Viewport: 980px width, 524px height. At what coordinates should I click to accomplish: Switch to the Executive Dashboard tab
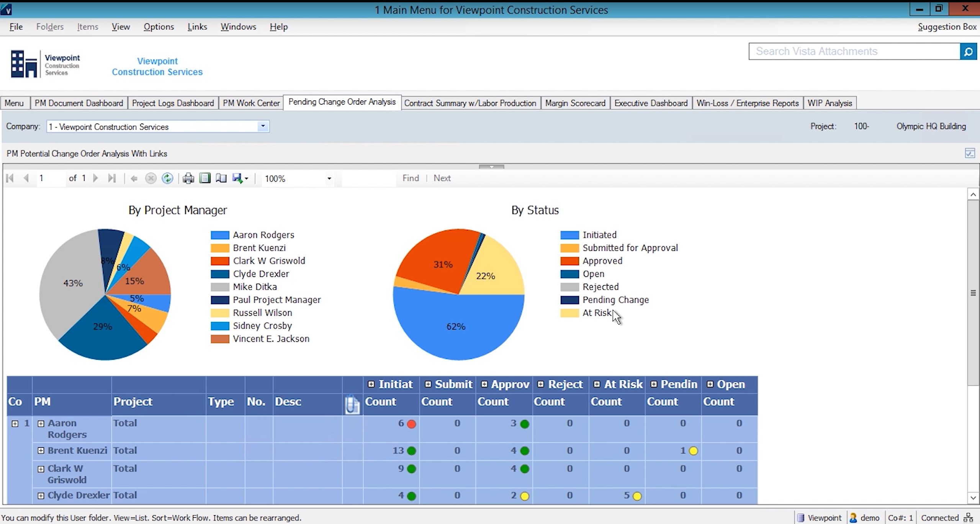pos(650,103)
